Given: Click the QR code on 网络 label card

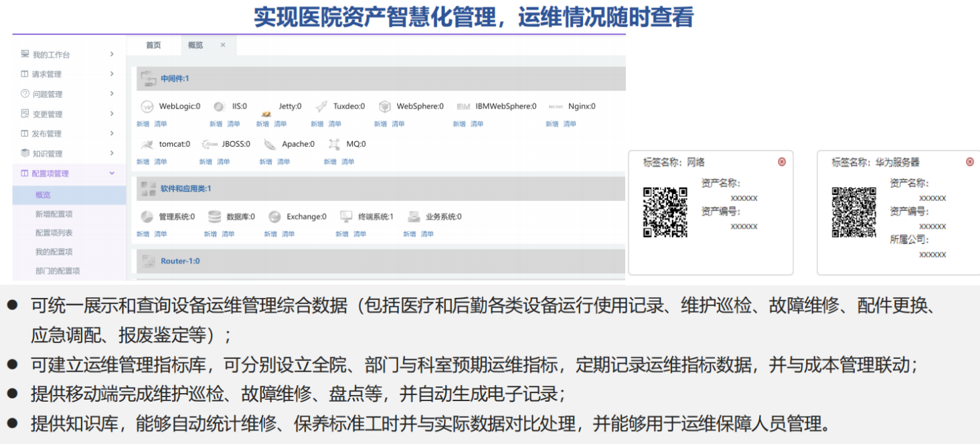Looking at the screenshot, I should (x=665, y=212).
